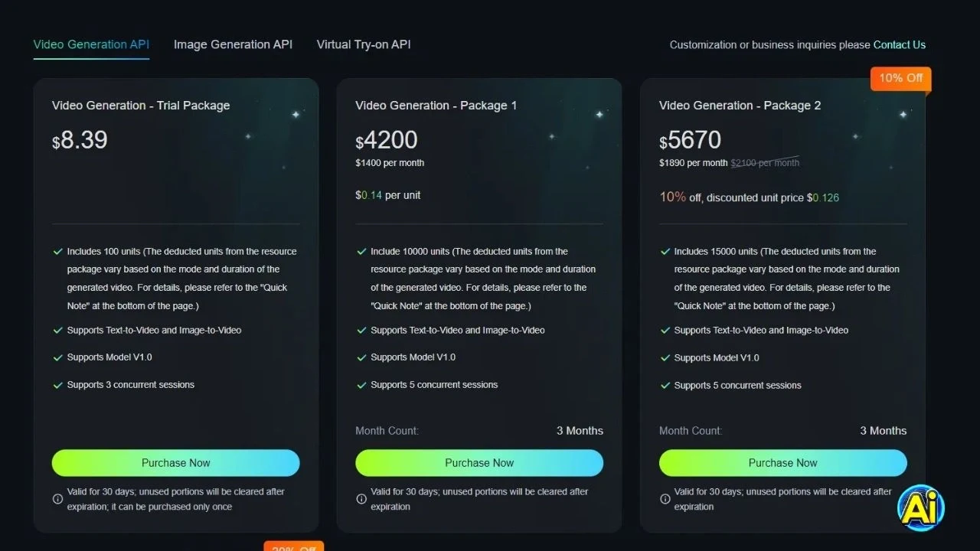Click the 3 Months value in Package 2
The height and width of the screenshot is (551, 980).
[x=883, y=431]
